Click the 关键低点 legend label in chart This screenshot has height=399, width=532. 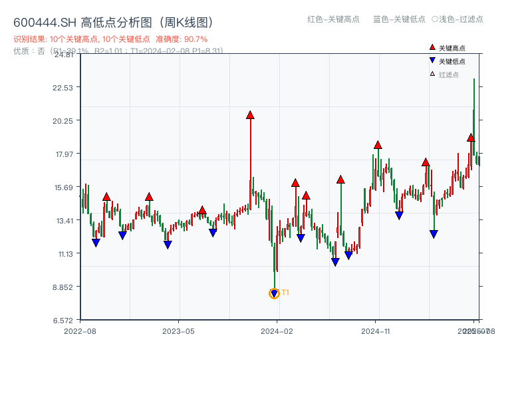[x=452, y=61]
